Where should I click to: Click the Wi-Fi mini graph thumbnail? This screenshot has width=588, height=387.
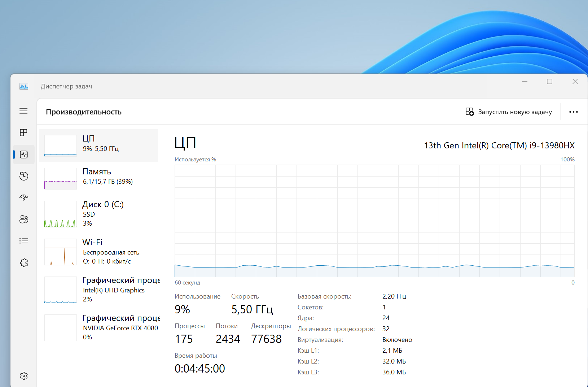tap(61, 252)
